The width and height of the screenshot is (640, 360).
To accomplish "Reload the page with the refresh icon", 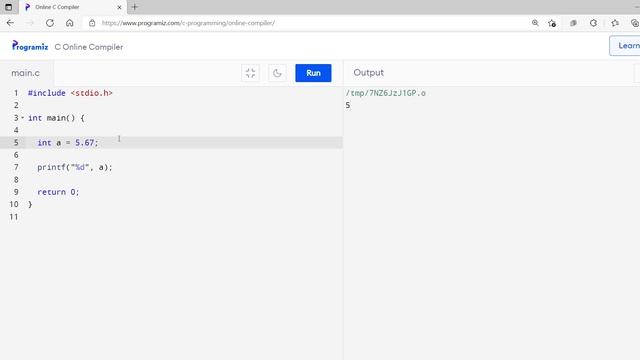I will pos(50,23).
